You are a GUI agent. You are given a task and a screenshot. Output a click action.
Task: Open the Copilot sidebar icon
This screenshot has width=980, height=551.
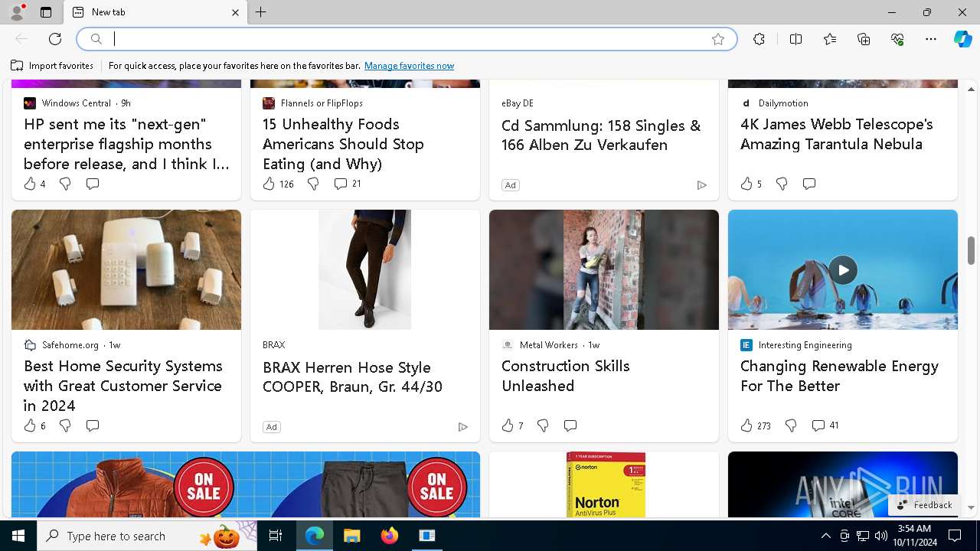click(962, 39)
